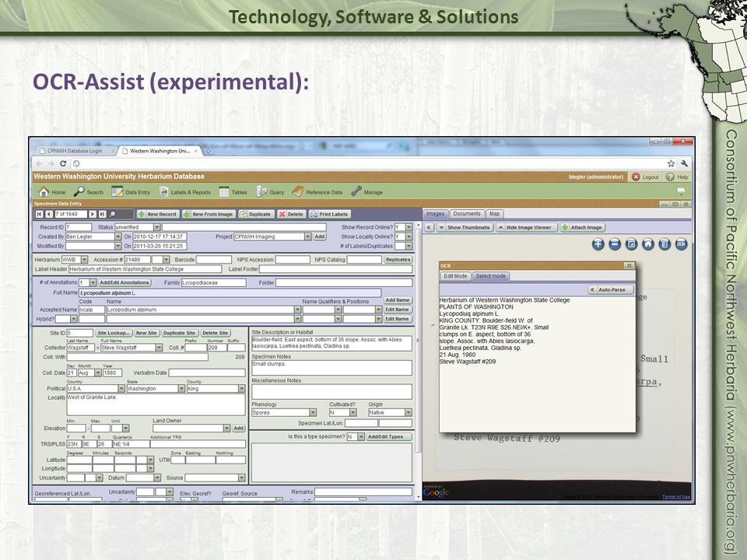Screen dimensions: 747x560
Task: Click the Logout button
Action: (646, 177)
